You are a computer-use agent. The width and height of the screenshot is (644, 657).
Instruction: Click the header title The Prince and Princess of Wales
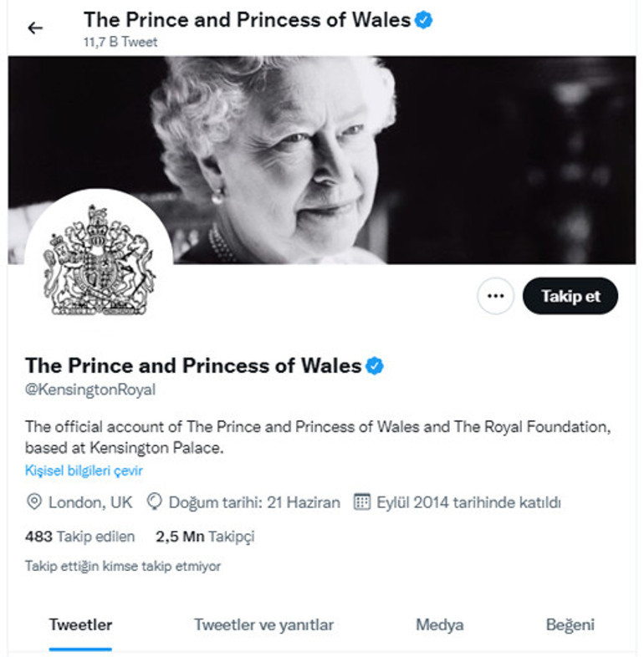tap(247, 20)
